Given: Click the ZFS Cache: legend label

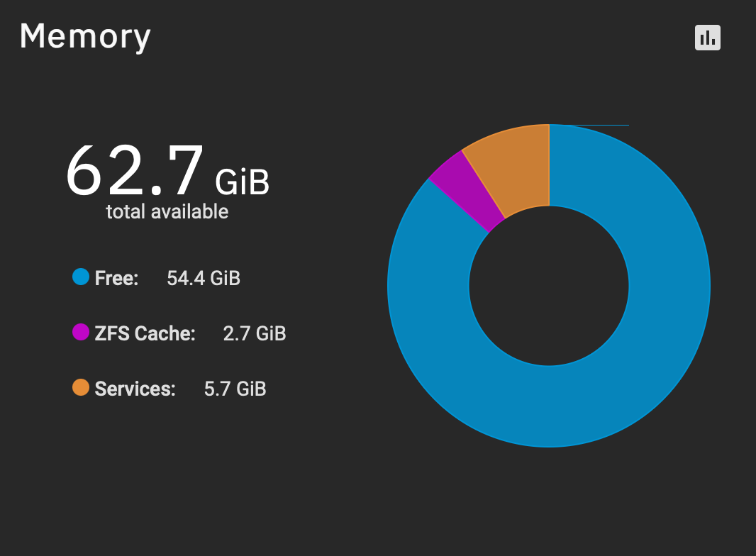Looking at the screenshot, I should [145, 333].
